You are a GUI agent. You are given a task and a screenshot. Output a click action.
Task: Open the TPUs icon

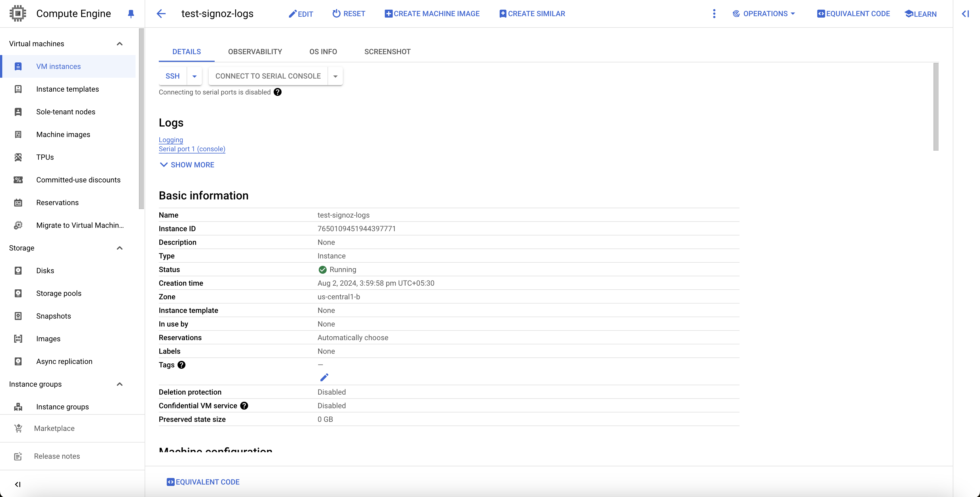[x=18, y=157]
